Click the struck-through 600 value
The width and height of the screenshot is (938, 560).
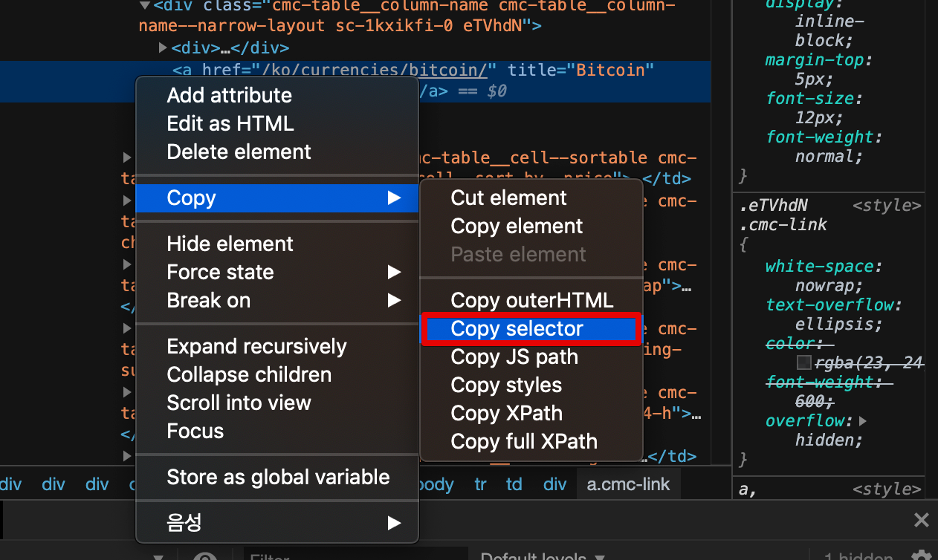point(809,401)
